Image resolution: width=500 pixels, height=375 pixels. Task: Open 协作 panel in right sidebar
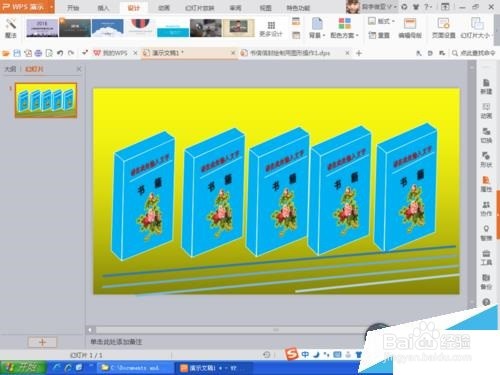[486, 209]
